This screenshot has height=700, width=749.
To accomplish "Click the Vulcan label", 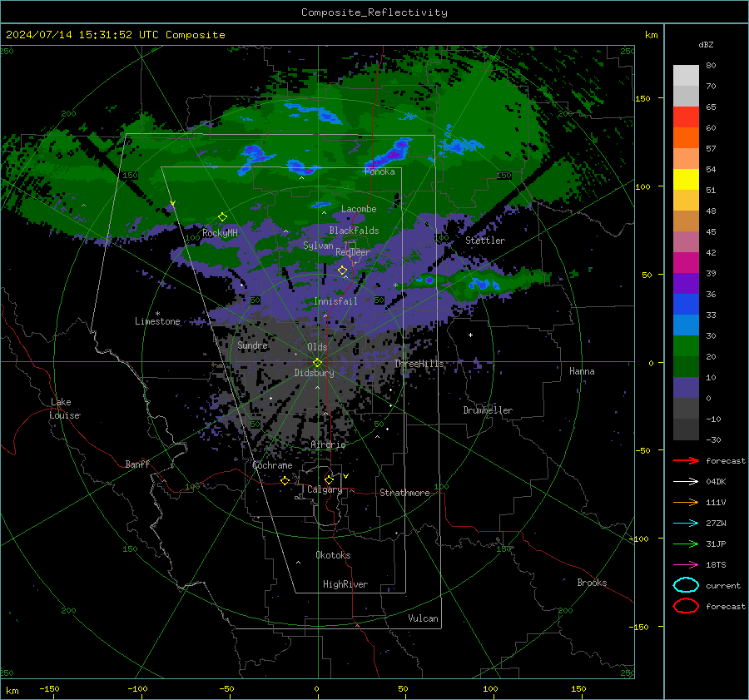I will coord(424,618).
